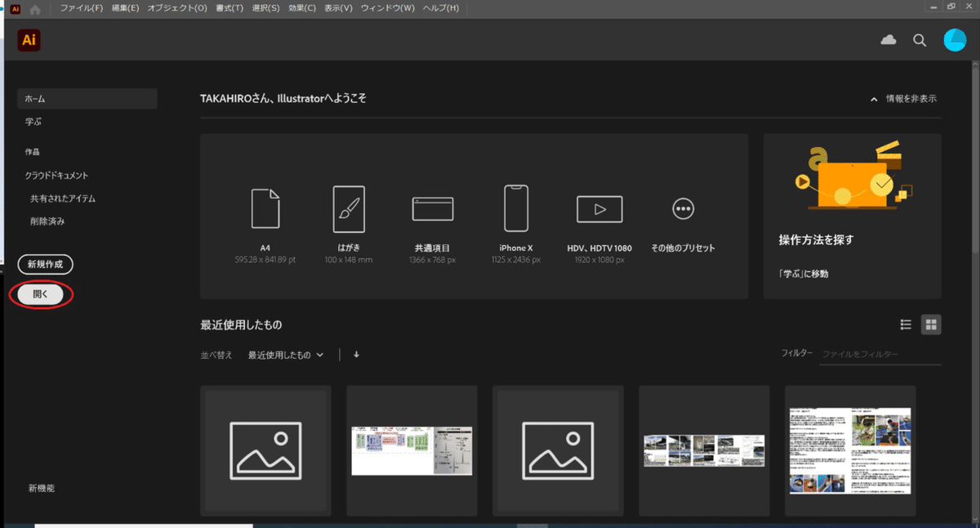Open the 最近使用したもの sort dropdown
The height and width of the screenshot is (528, 980).
pyautogui.click(x=284, y=355)
